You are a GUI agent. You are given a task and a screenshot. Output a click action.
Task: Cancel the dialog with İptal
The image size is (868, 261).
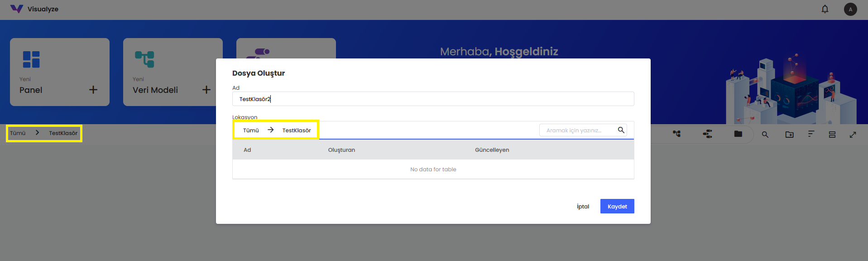click(x=583, y=207)
